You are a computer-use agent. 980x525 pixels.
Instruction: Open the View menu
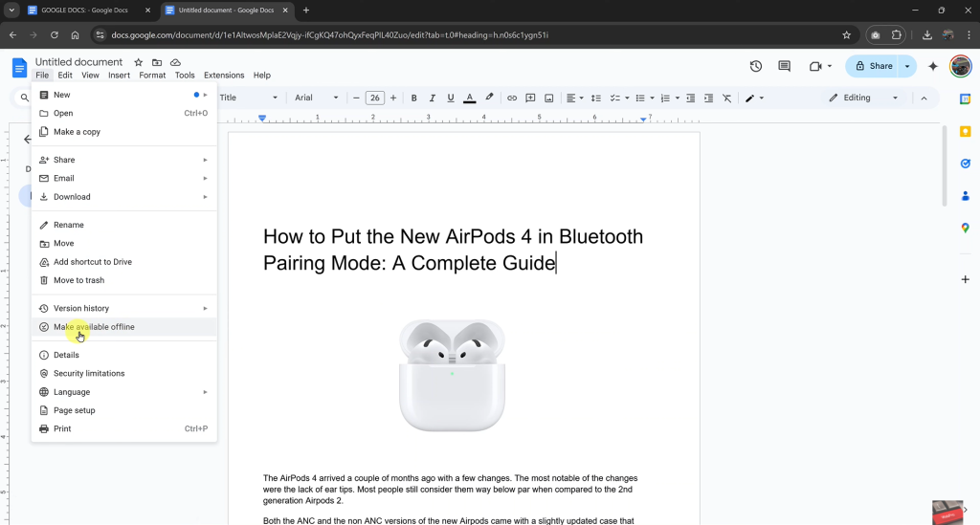point(90,75)
